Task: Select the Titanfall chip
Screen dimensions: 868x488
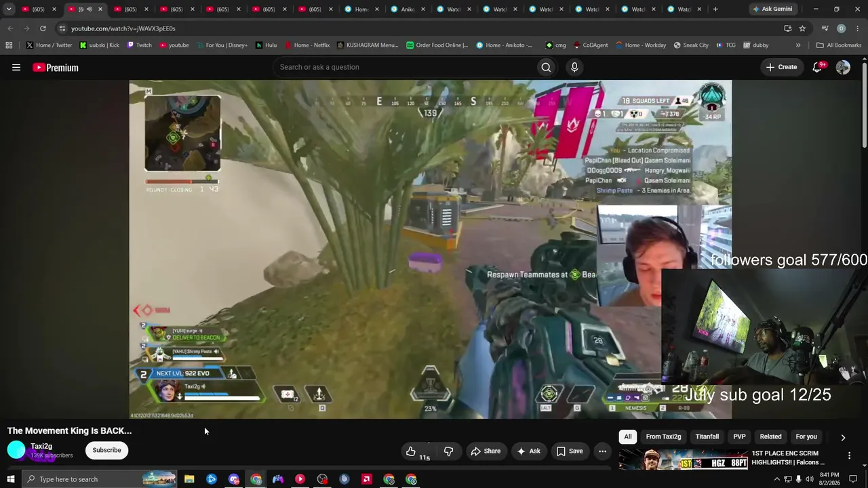Action: 707,436
